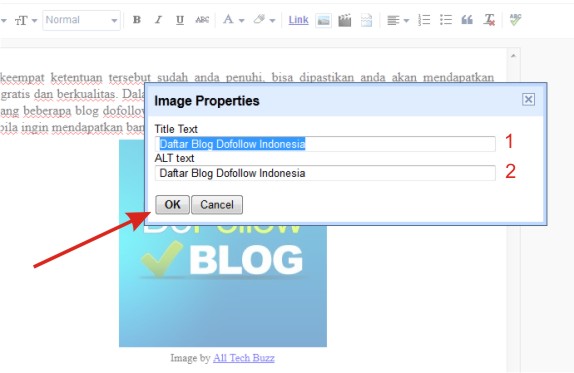Remove formatting from selected text
This screenshot has height=373, width=574.
[x=489, y=20]
